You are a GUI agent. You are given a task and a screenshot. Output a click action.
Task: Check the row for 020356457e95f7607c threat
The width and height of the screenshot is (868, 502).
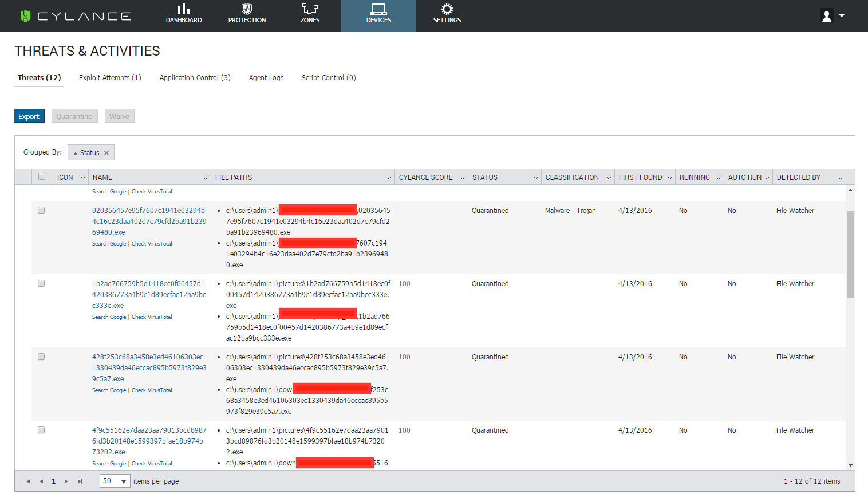(41, 210)
